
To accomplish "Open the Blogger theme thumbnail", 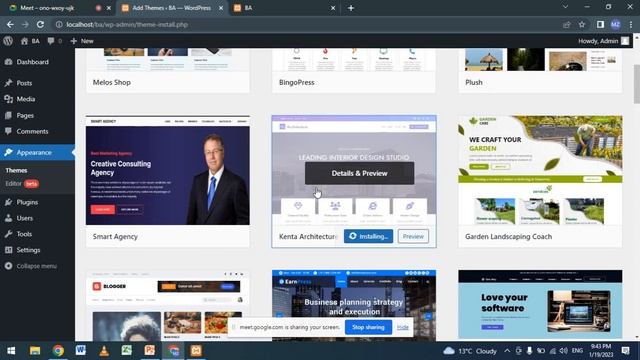I will tap(168, 305).
